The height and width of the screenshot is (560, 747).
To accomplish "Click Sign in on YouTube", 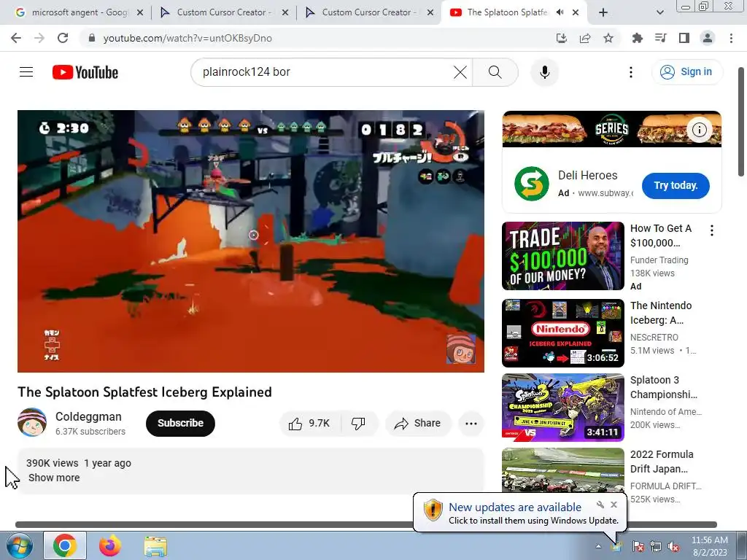I will pyautogui.click(x=687, y=72).
